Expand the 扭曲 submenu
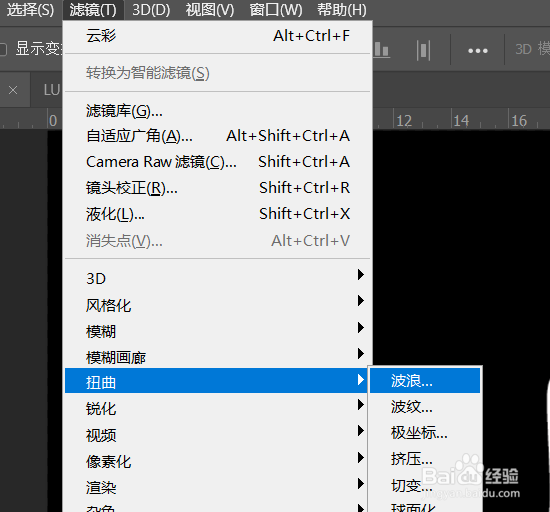The image size is (550, 512). click(x=216, y=381)
